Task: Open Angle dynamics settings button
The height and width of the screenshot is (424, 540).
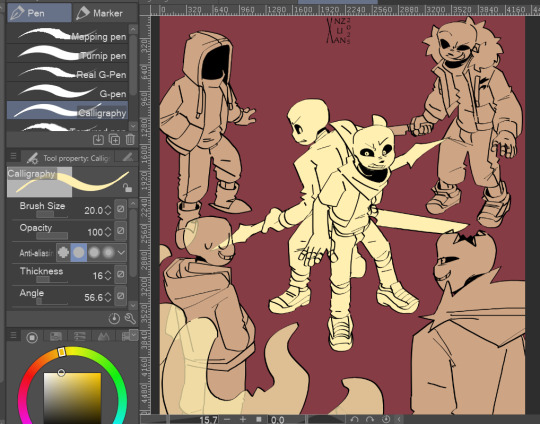Action: (x=121, y=296)
